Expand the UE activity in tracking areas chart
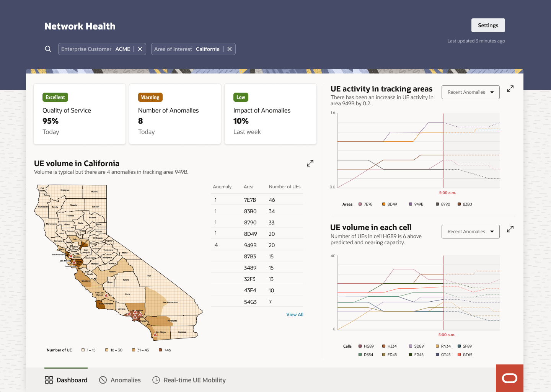 point(510,89)
